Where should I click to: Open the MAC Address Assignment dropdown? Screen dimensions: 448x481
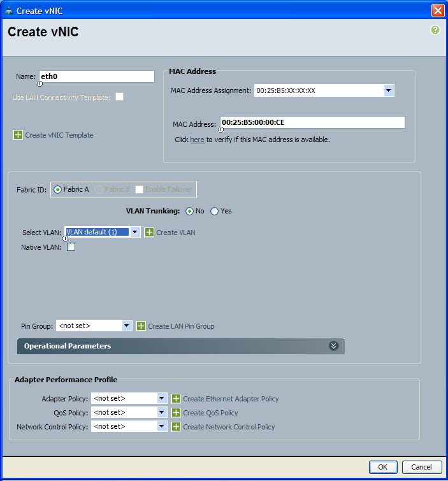tap(389, 90)
